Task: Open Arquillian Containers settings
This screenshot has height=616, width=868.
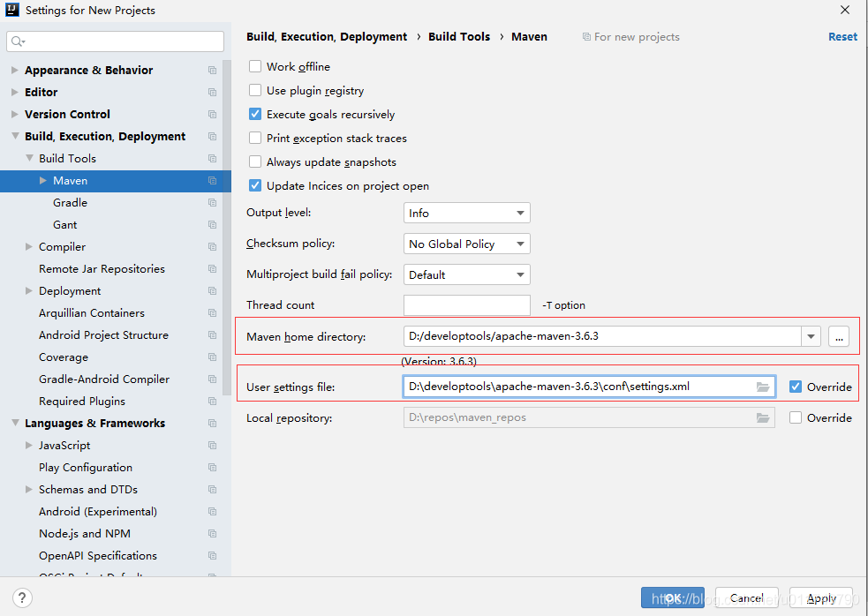Action: click(92, 313)
